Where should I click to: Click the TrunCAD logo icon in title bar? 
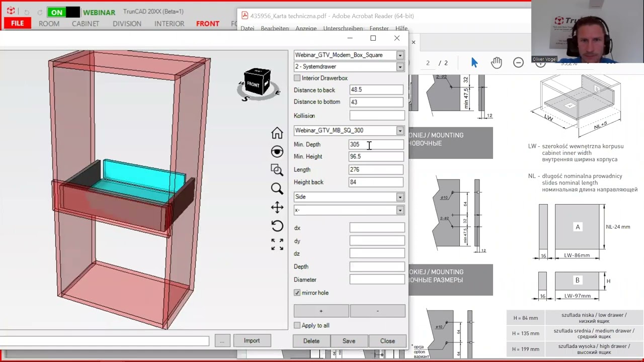coord(11,11)
